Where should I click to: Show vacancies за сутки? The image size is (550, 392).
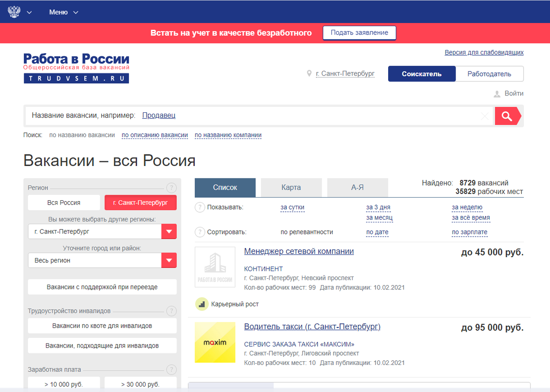pyautogui.click(x=292, y=208)
